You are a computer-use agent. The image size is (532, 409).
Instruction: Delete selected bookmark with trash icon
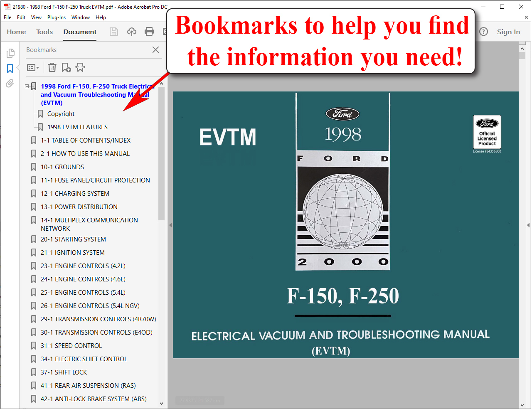click(x=52, y=67)
